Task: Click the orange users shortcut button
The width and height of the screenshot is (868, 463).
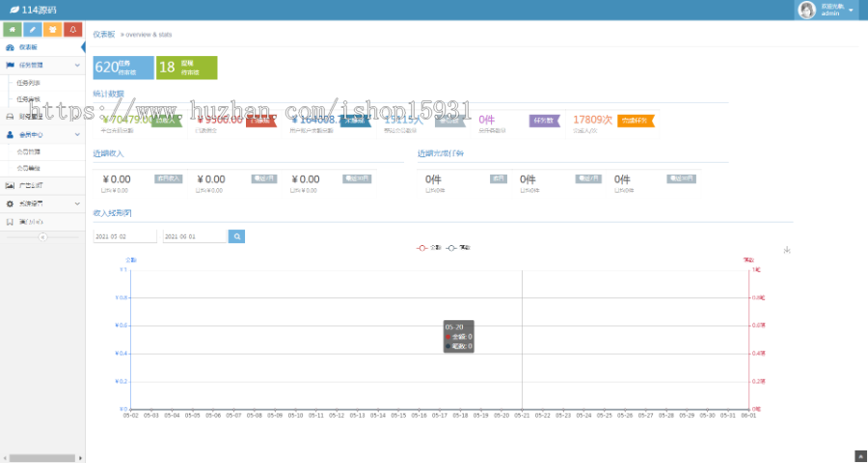Action: coord(53,29)
